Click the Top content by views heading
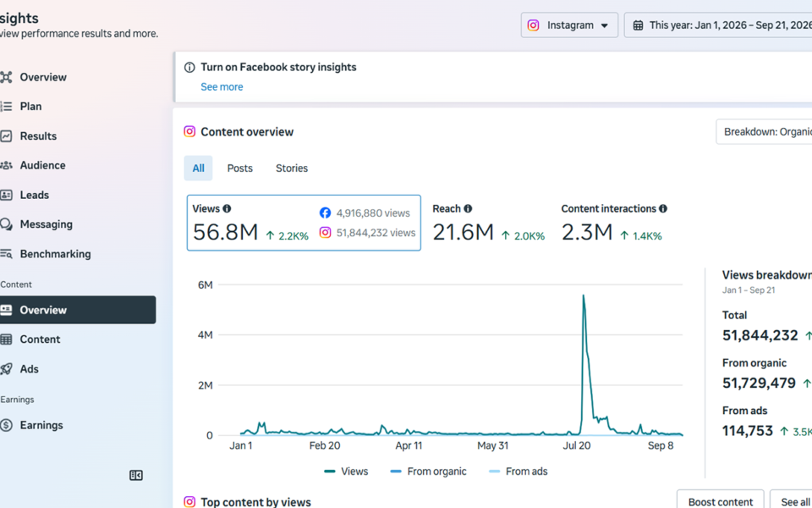 pos(255,502)
